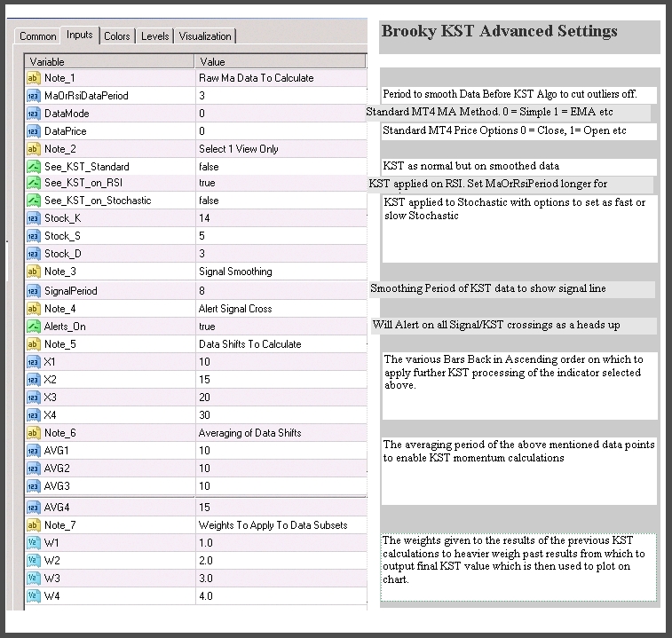Click Alerts_On true value
Screen dimensions: 672x638
281,327
